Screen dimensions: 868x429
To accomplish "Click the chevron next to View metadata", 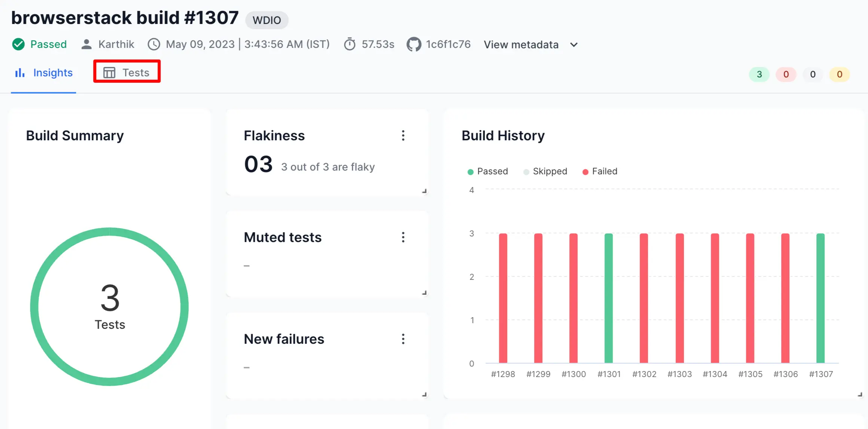I will click(x=574, y=45).
